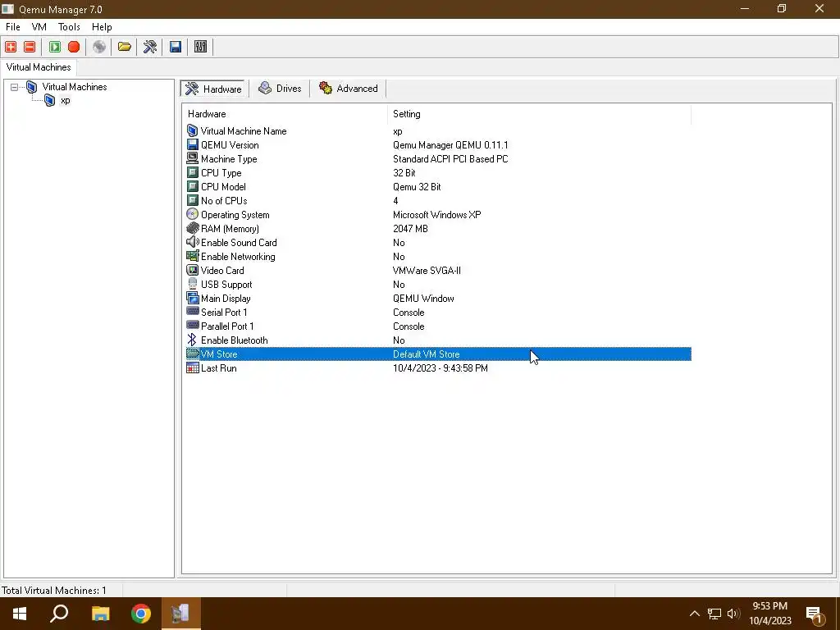Screen dimensions: 840x630
Task: Select the Virtual Machines root tree item
Action: (75, 87)
